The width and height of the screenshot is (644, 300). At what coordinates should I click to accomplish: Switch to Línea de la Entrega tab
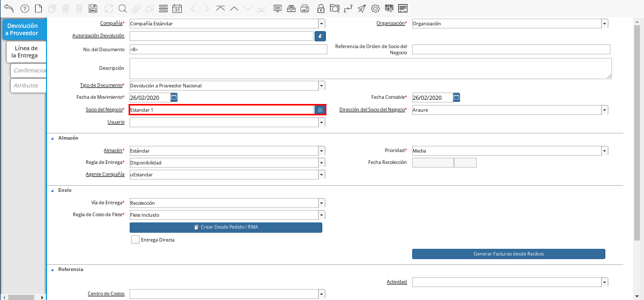(x=26, y=52)
